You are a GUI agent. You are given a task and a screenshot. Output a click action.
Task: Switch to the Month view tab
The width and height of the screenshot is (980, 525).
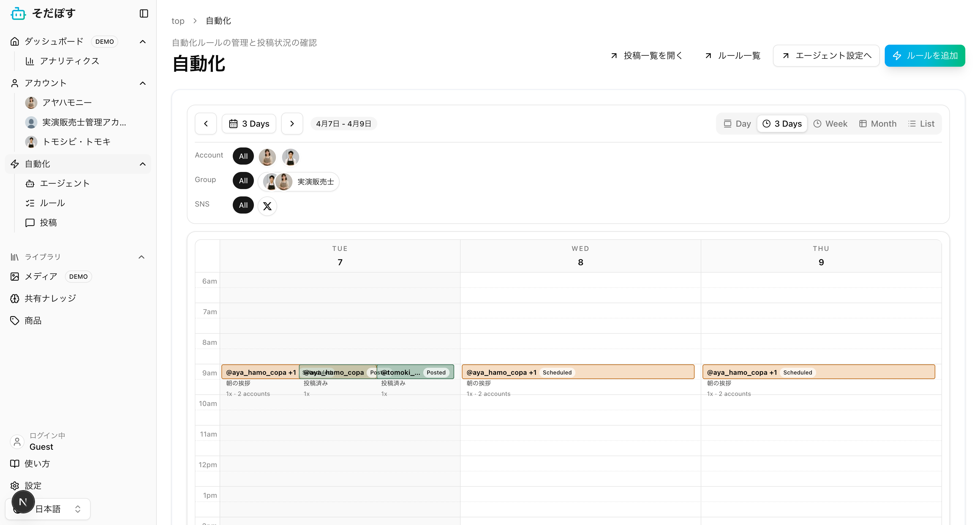coord(878,124)
